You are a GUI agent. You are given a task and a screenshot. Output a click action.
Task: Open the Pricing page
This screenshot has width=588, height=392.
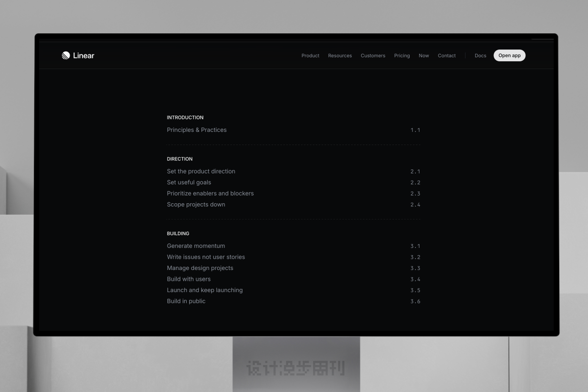[x=402, y=56]
